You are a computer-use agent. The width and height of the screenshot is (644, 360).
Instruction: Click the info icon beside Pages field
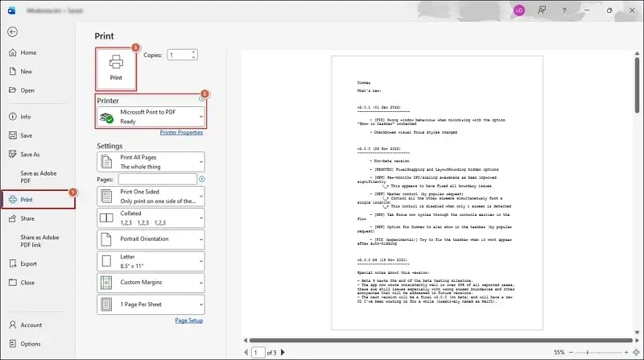coord(202,179)
